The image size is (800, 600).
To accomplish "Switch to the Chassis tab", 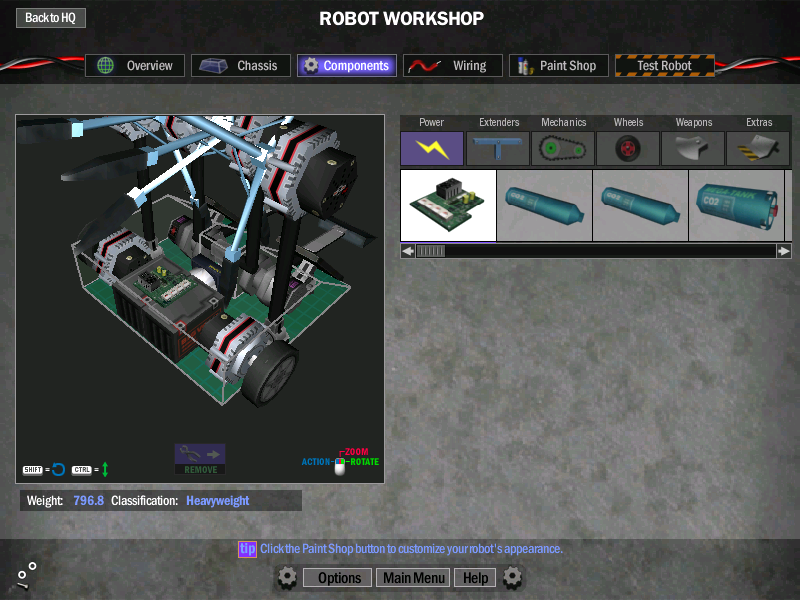I will [x=241, y=66].
